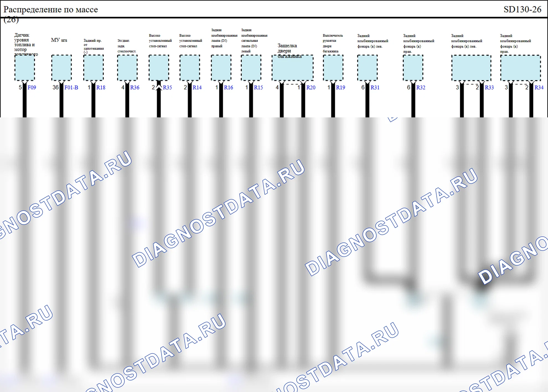Click the label "Задняя комбинированная сигнальная лампа (IN) левый"
This screenshot has height=392, width=548.
(254, 41)
